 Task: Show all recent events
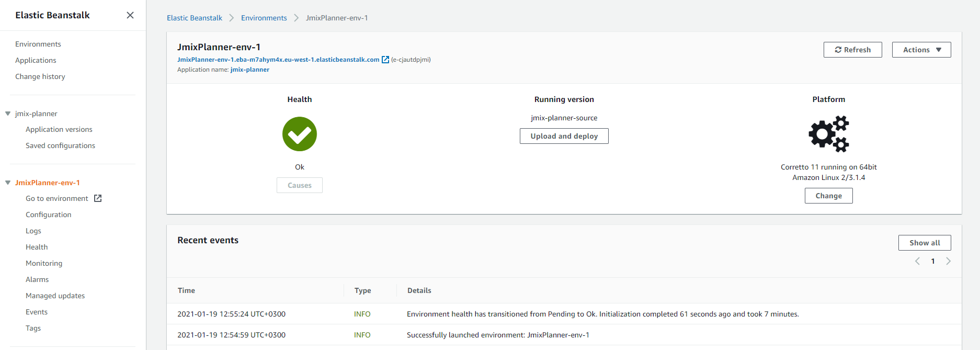[x=924, y=243]
